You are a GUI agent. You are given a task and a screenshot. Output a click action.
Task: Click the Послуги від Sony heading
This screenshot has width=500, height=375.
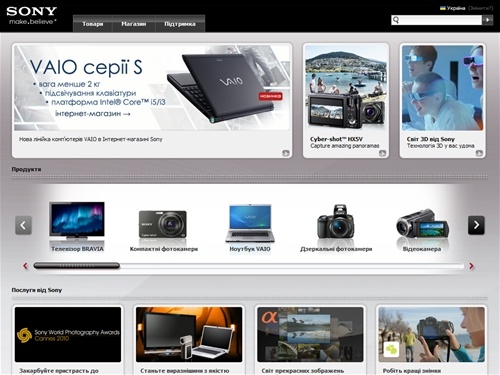tap(37, 290)
